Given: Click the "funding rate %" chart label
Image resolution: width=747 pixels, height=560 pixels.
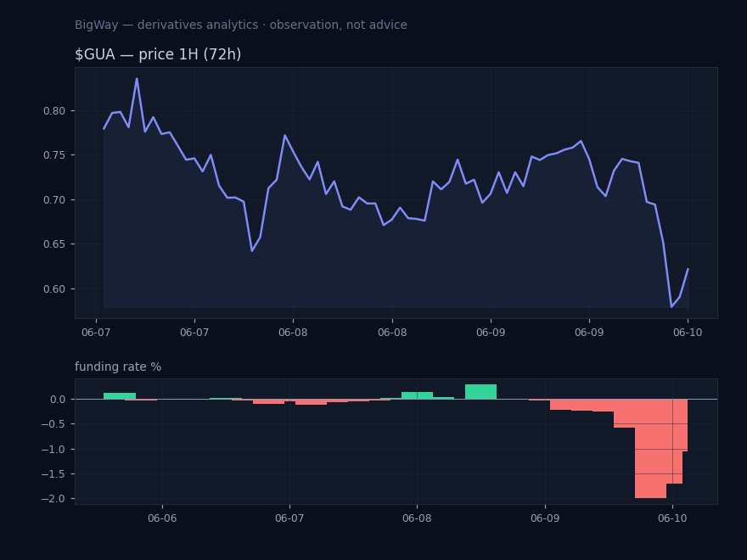Looking at the screenshot, I should (118, 367).
